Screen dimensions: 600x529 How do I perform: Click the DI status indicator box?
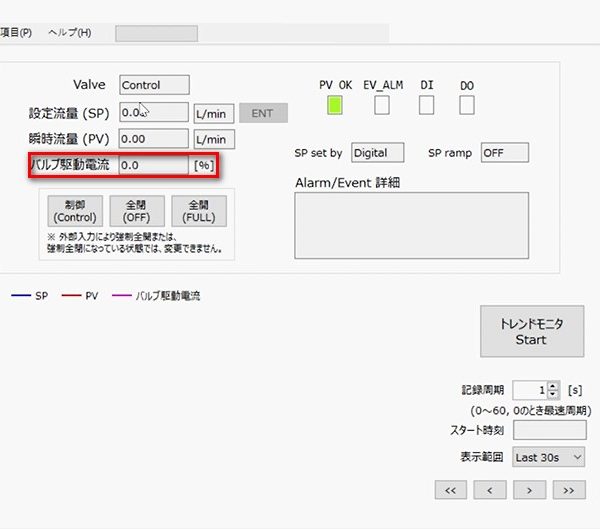[x=427, y=104]
